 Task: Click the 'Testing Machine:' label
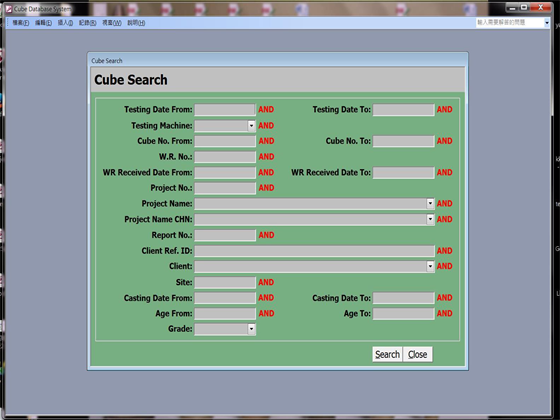coord(161,126)
